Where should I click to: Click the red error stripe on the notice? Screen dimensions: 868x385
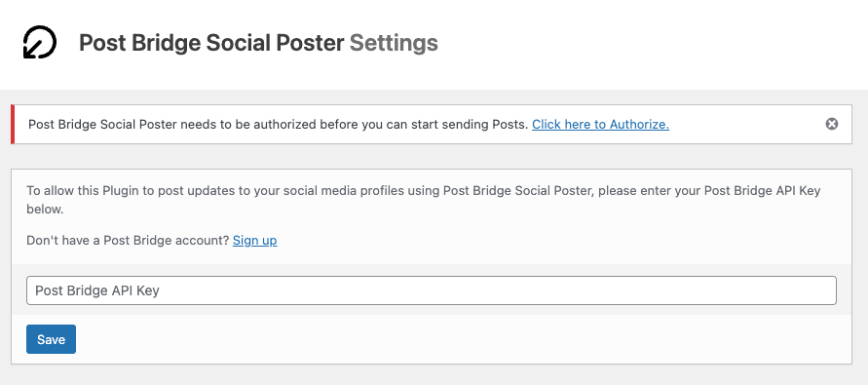click(13, 124)
